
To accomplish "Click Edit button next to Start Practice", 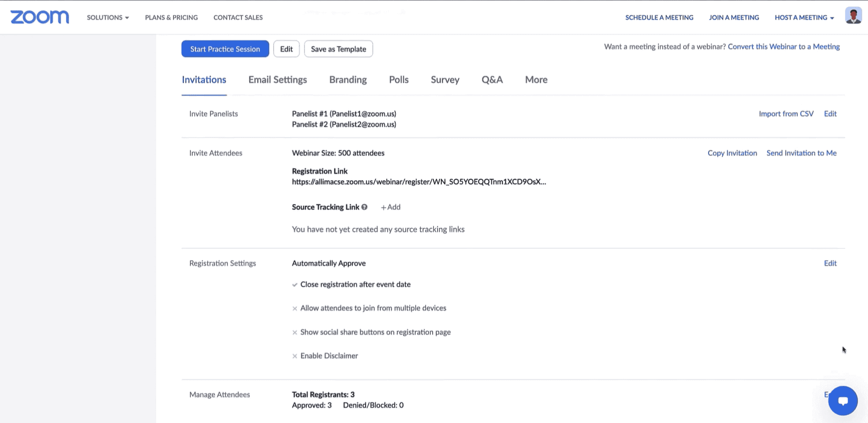I will (x=286, y=49).
